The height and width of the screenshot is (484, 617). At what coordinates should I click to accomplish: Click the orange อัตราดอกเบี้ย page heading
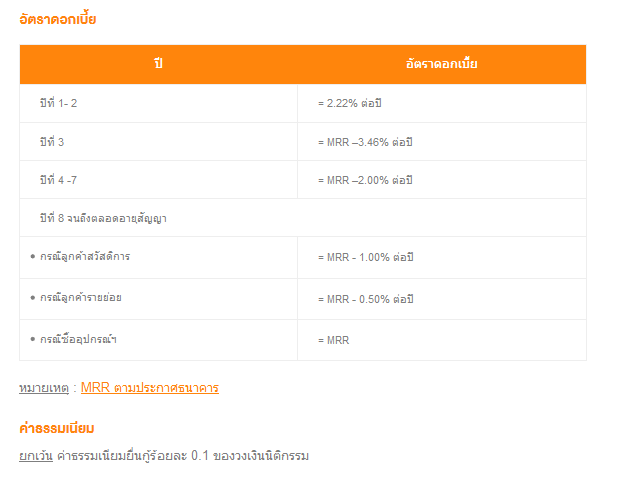[x=57, y=18]
